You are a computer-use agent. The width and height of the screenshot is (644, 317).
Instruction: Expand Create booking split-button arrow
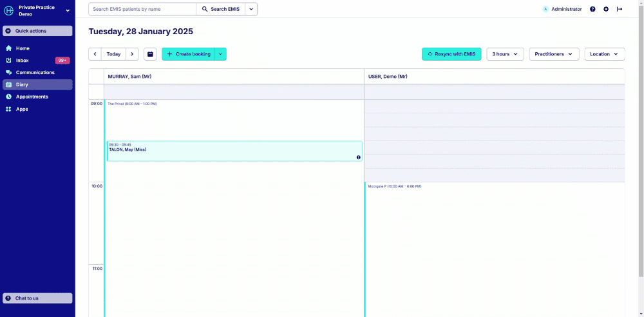(x=220, y=54)
